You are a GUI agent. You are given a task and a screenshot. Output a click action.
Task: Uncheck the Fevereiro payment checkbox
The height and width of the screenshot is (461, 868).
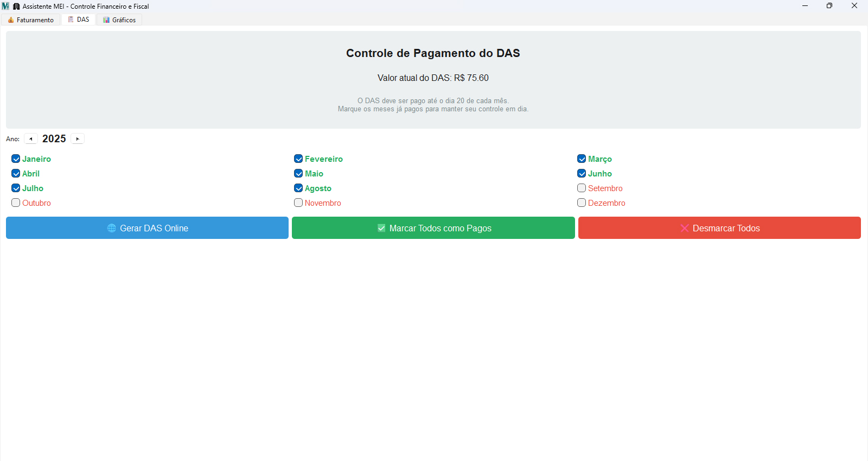click(298, 159)
